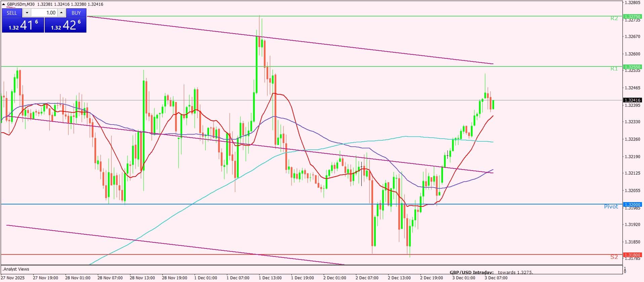Click the 1.31800 red price tag
Image resolution: width=644 pixels, height=282 pixels.
632,255
